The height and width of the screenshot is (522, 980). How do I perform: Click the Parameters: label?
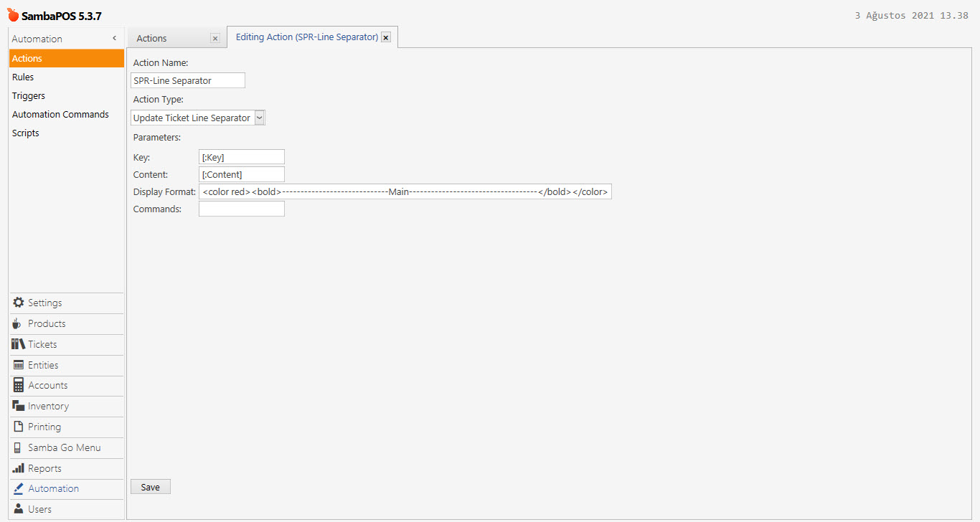(156, 137)
